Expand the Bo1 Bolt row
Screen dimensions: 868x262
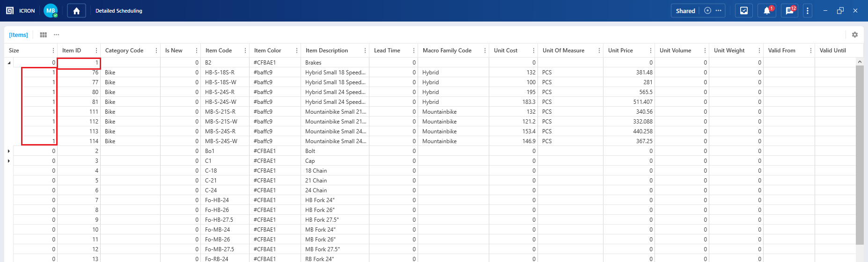click(x=9, y=151)
